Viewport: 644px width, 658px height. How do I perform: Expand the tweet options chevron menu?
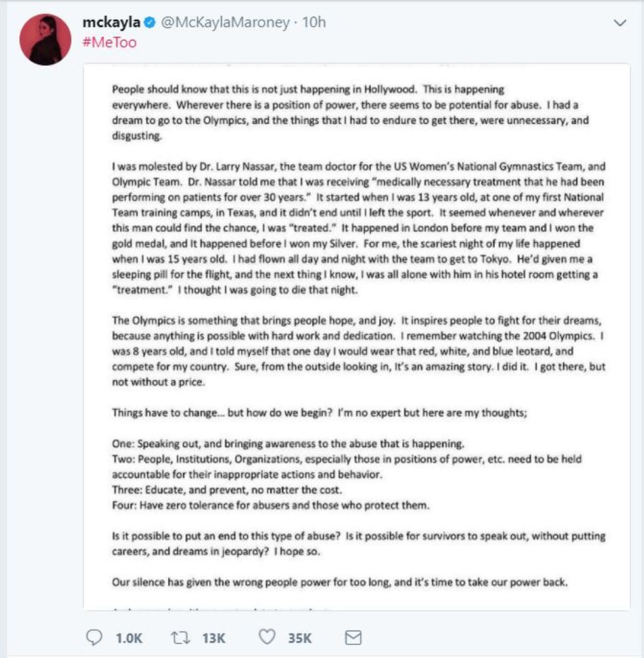click(x=620, y=24)
